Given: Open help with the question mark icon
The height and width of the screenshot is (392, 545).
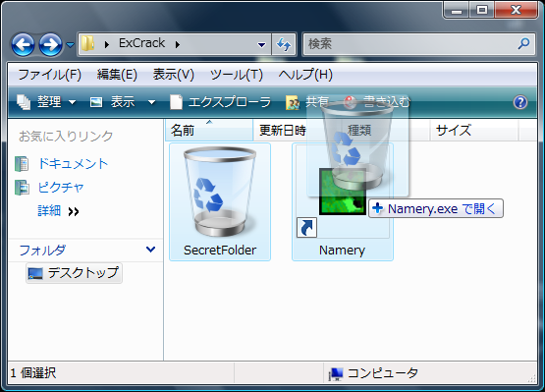Looking at the screenshot, I should [520, 102].
